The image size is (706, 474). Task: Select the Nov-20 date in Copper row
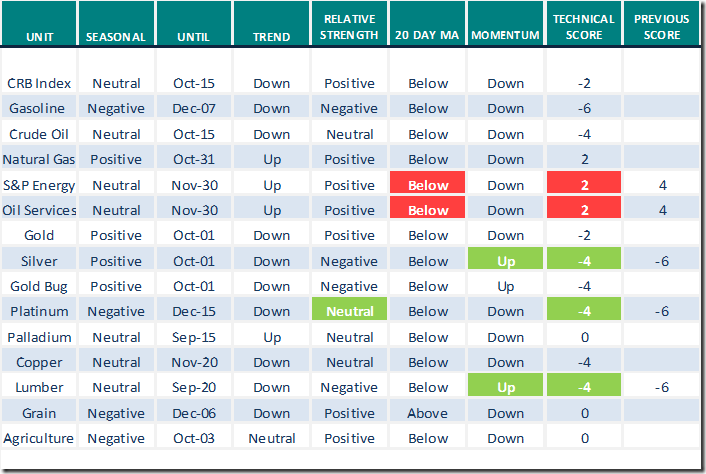pos(193,362)
